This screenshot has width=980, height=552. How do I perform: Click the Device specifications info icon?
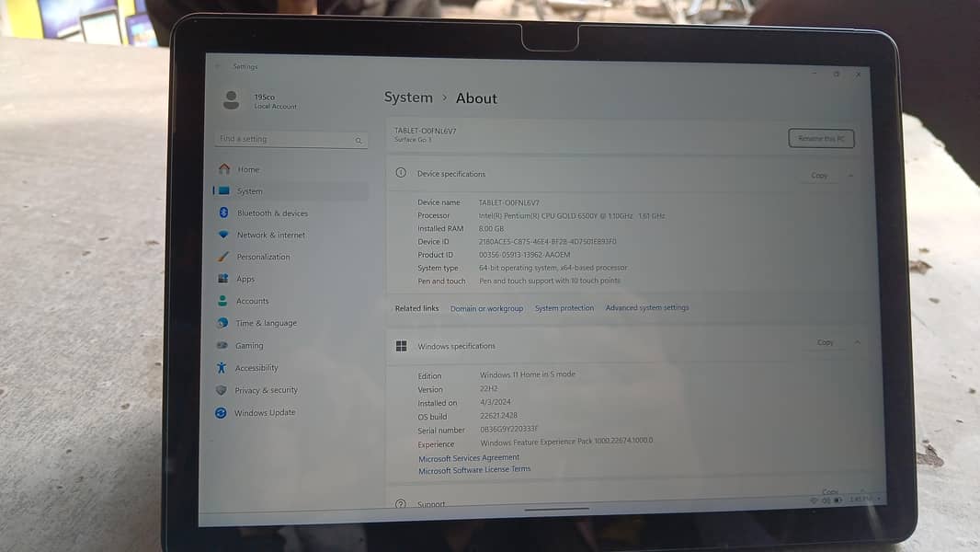click(x=401, y=173)
